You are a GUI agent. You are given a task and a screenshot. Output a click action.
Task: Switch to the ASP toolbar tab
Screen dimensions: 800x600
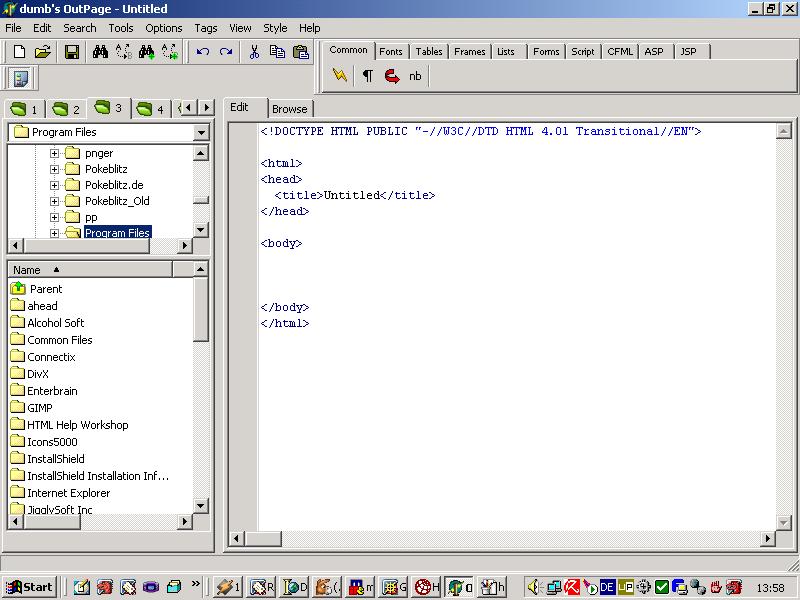click(654, 52)
